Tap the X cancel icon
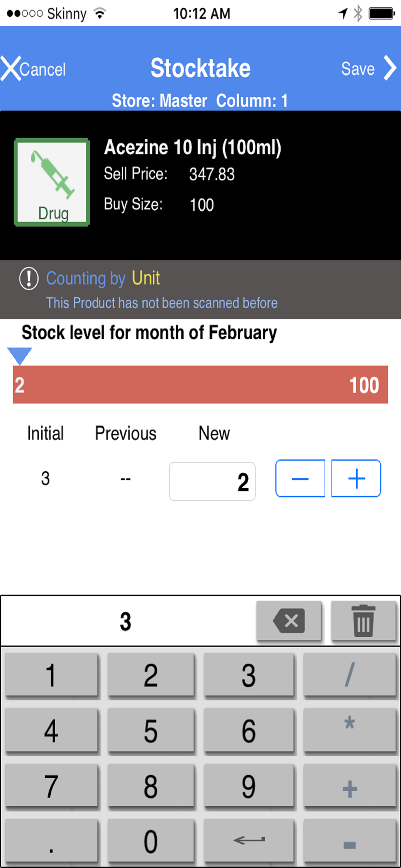Image resolution: width=401 pixels, height=868 pixels. click(11, 69)
